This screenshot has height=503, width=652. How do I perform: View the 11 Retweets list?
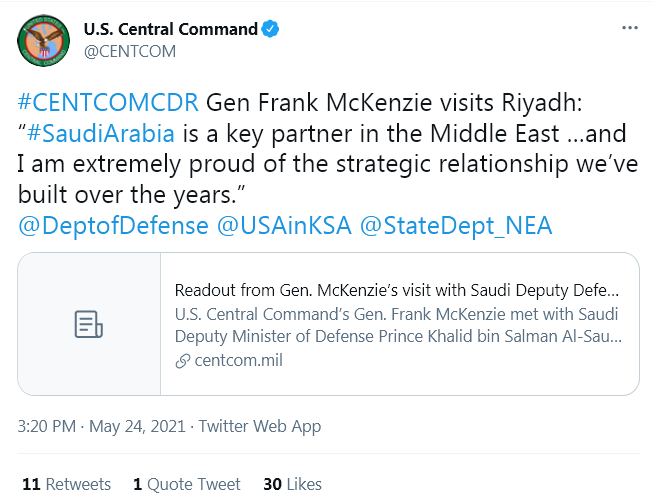click(67, 484)
